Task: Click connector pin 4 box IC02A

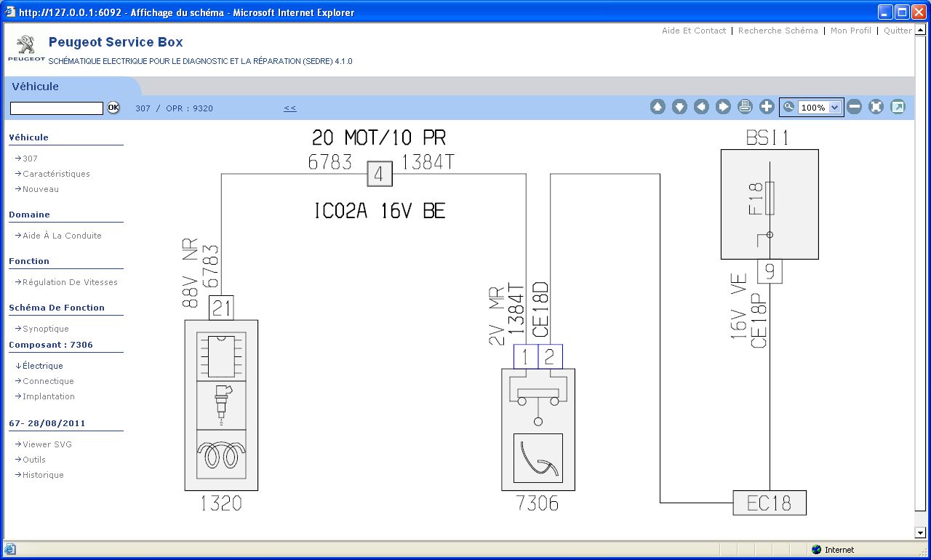Action: 380,174
